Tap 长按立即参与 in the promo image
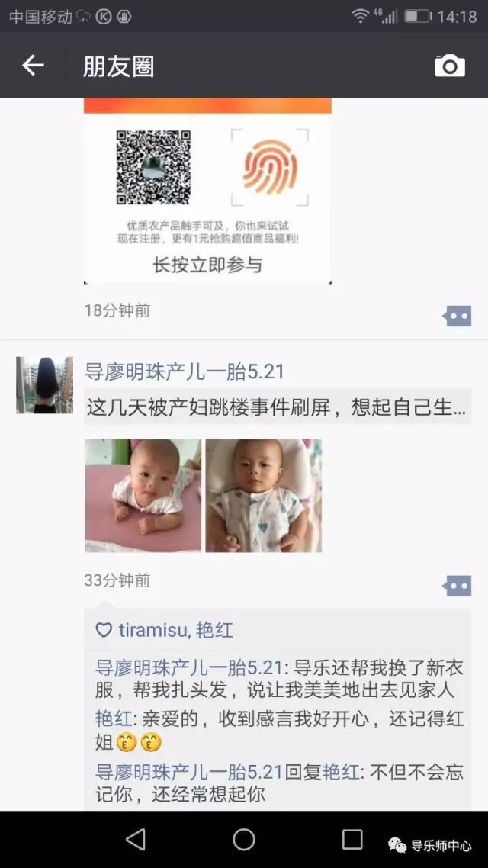 pos(207,265)
